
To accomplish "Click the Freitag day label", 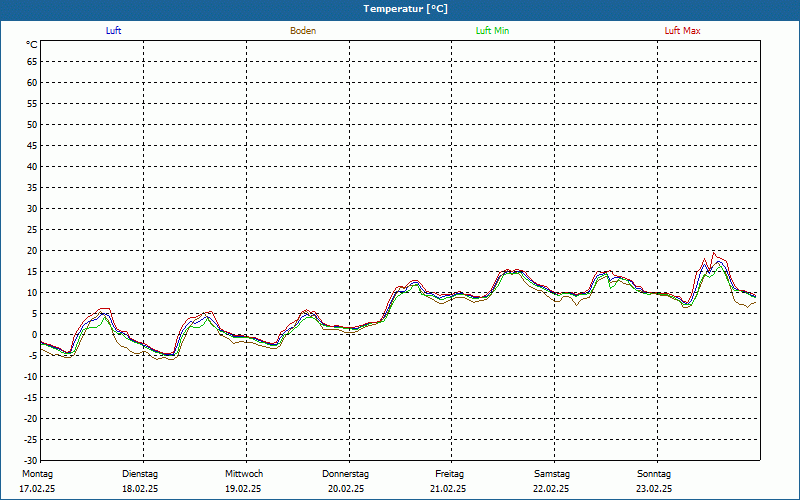I will tap(449, 474).
